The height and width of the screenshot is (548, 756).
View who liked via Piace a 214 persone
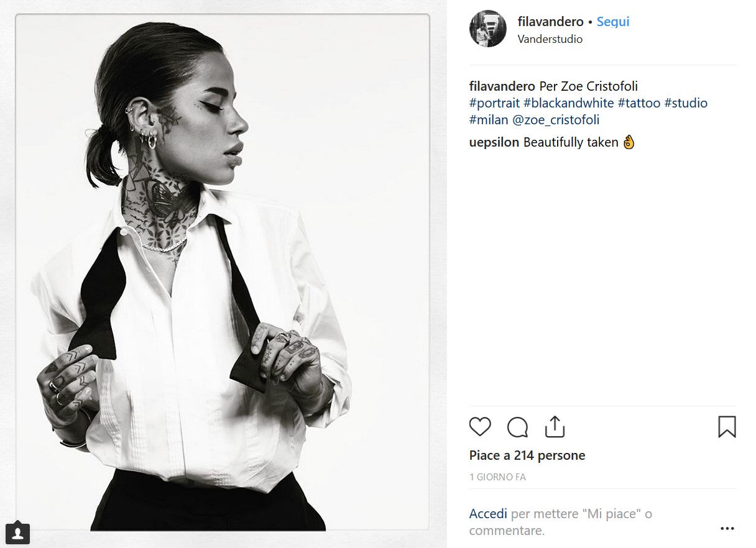(x=527, y=455)
